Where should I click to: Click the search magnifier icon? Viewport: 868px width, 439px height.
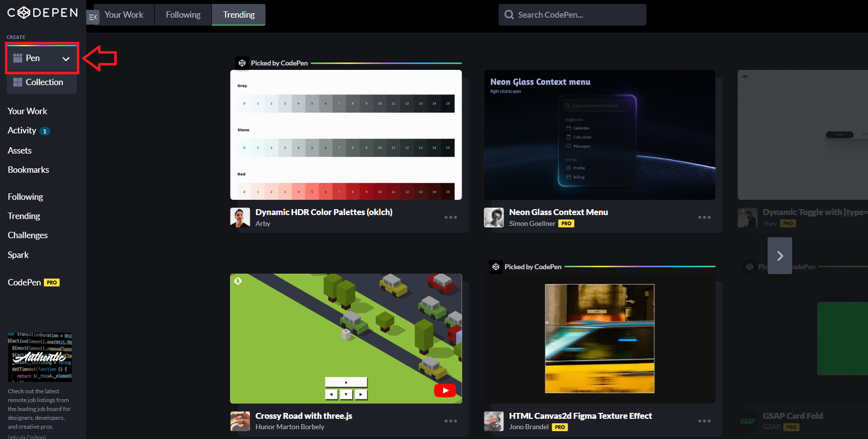click(x=509, y=15)
